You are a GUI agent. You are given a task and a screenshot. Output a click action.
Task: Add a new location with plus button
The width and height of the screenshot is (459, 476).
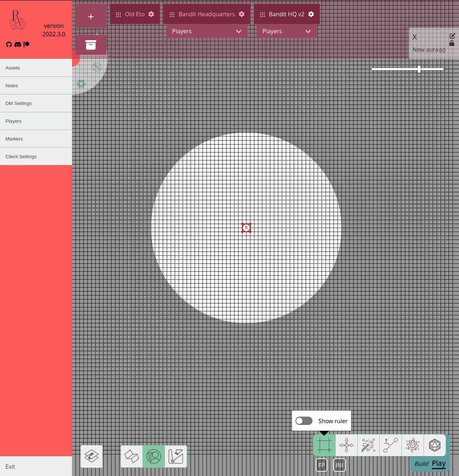point(91,16)
